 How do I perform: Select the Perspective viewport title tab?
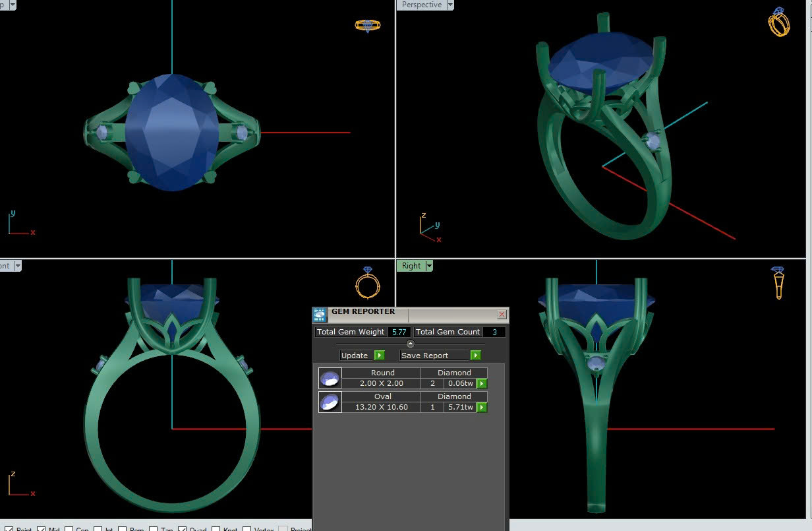point(422,5)
